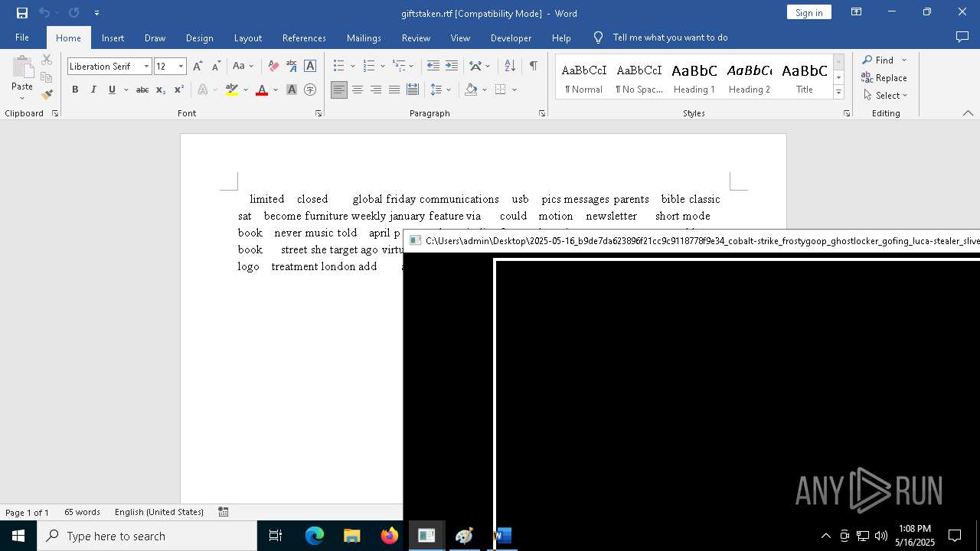The width and height of the screenshot is (980, 551).
Task: Shrink font size with smaller A icon
Action: (x=216, y=67)
